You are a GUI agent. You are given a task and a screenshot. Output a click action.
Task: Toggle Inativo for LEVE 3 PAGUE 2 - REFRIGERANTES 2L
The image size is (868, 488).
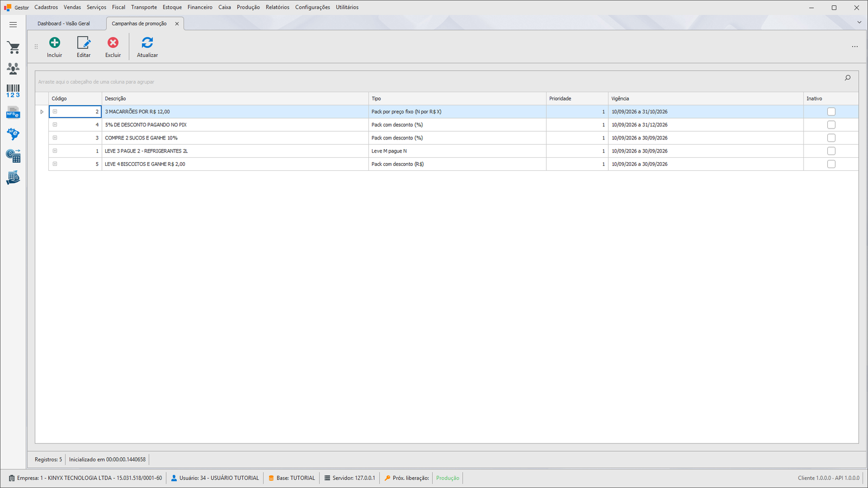(x=831, y=151)
